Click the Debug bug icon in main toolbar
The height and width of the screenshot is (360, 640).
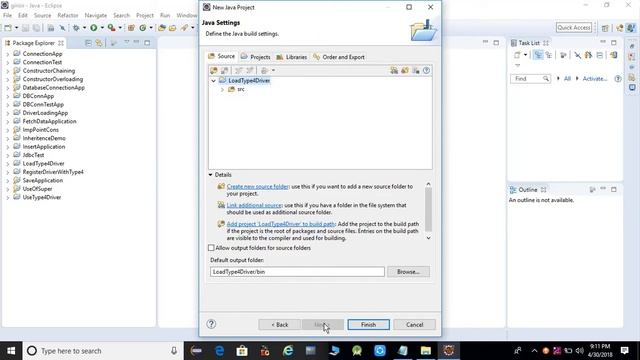coord(76,28)
